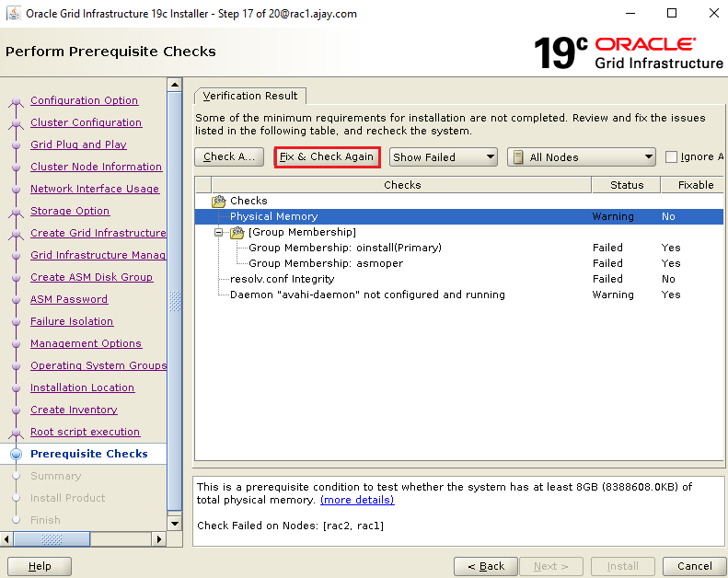Click Fix & Check Again button
Image resolution: width=728 pixels, height=578 pixels.
click(327, 156)
